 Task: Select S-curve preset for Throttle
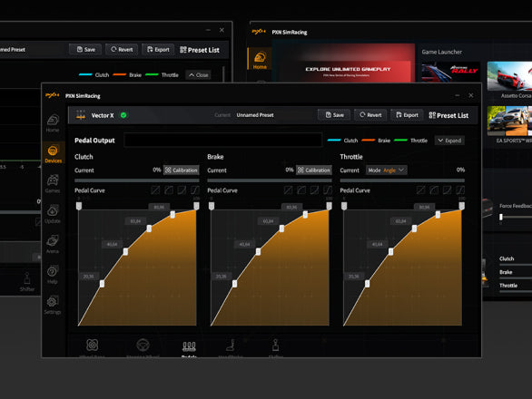(460, 190)
